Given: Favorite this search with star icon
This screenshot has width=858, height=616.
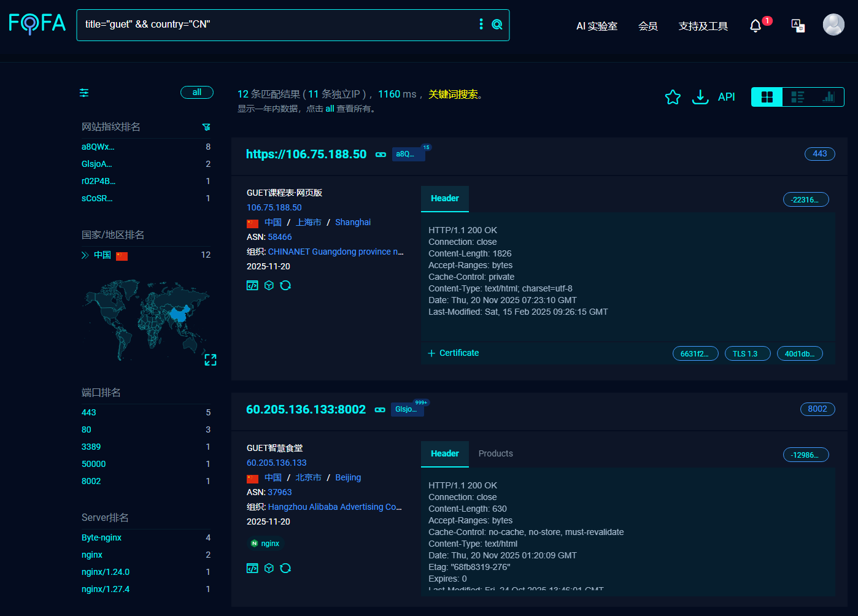Looking at the screenshot, I should pos(673,97).
